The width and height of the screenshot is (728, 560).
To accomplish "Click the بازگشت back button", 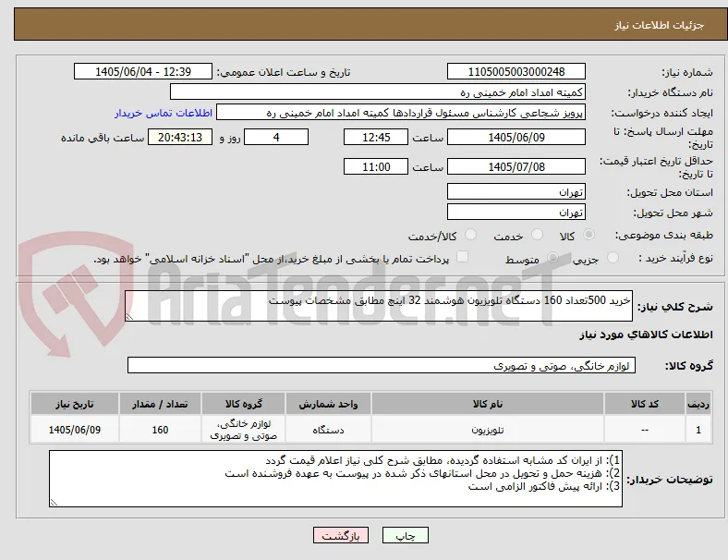I will (x=341, y=535).
